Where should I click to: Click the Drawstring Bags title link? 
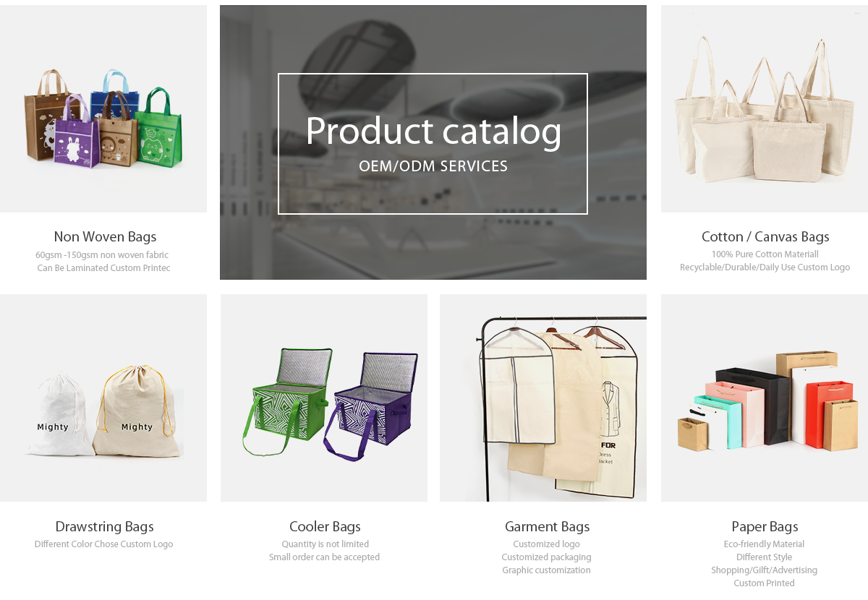pos(105,526)
